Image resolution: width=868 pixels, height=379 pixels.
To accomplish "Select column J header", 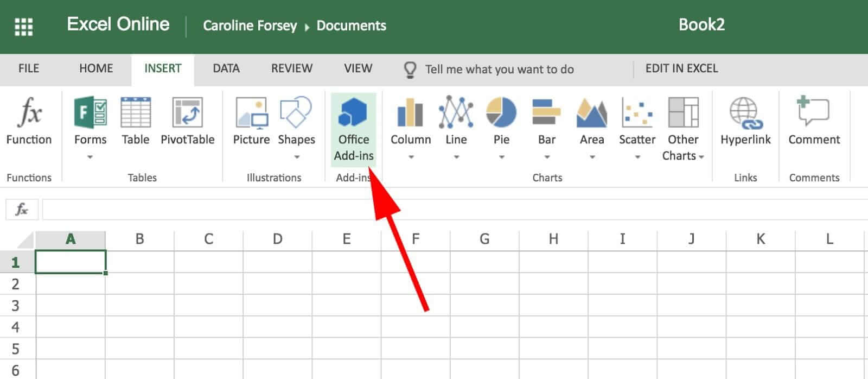I will (x=691, y=239).
